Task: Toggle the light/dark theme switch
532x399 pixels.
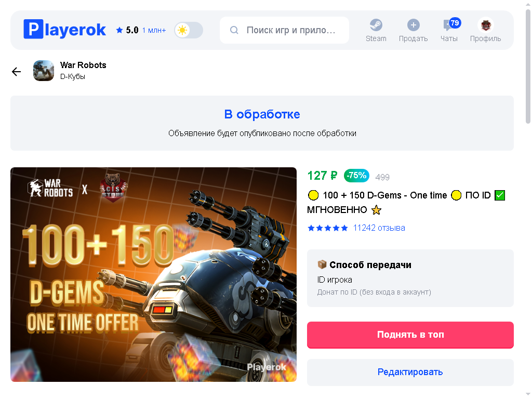Action: (x=189, y=30)
